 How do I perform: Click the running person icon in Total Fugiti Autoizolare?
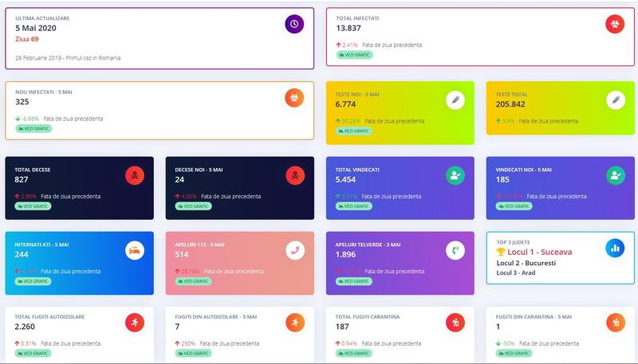point(135,323)
